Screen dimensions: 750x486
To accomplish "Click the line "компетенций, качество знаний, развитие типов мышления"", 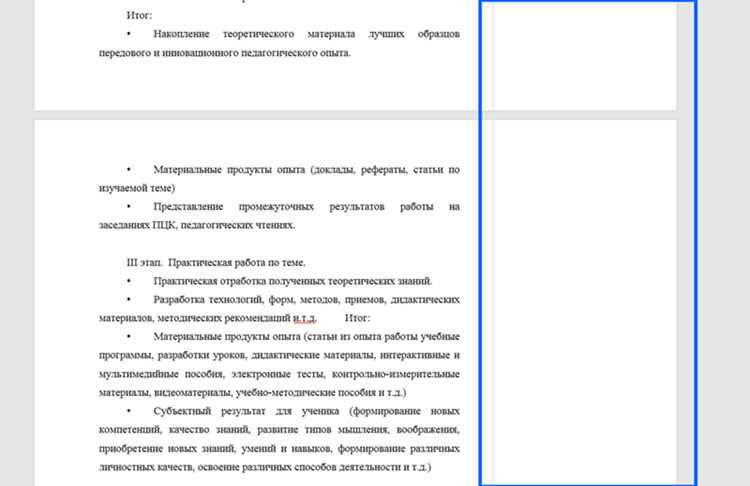I will coord(279,430).
